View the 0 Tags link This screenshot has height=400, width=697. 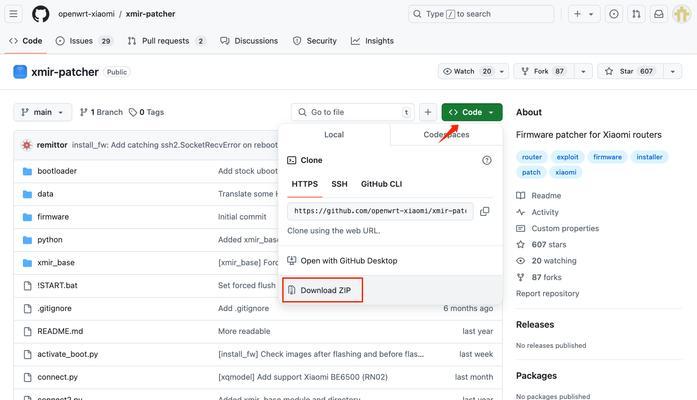(146, 112)
